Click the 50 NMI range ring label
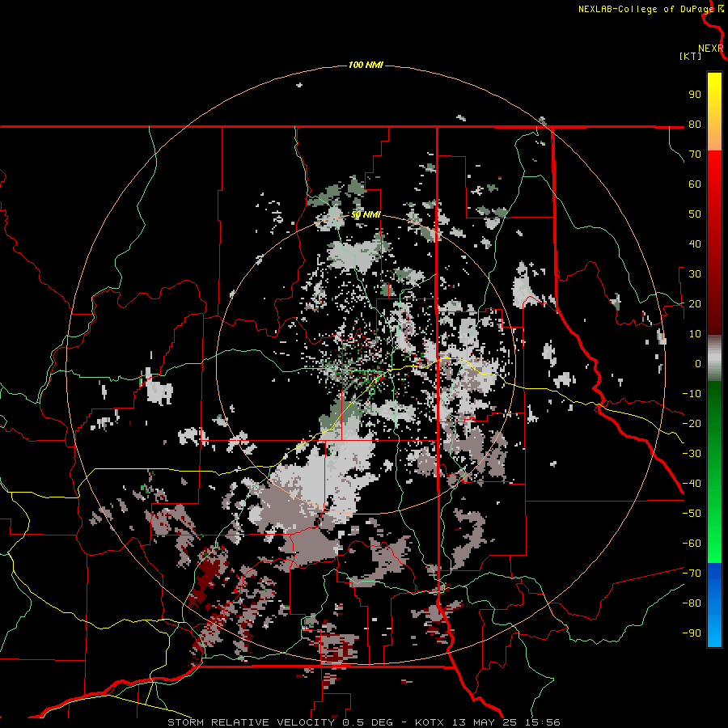 click(366, 214)
